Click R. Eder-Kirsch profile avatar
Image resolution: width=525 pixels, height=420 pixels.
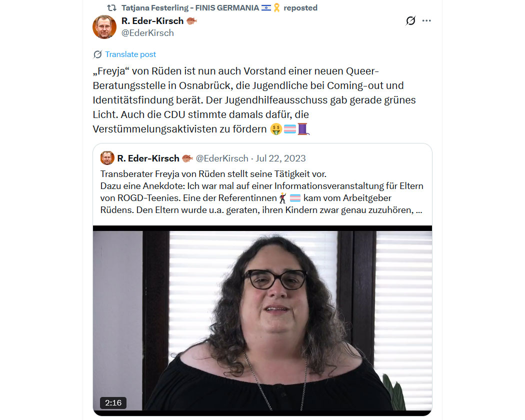click(x=104, y=27)
